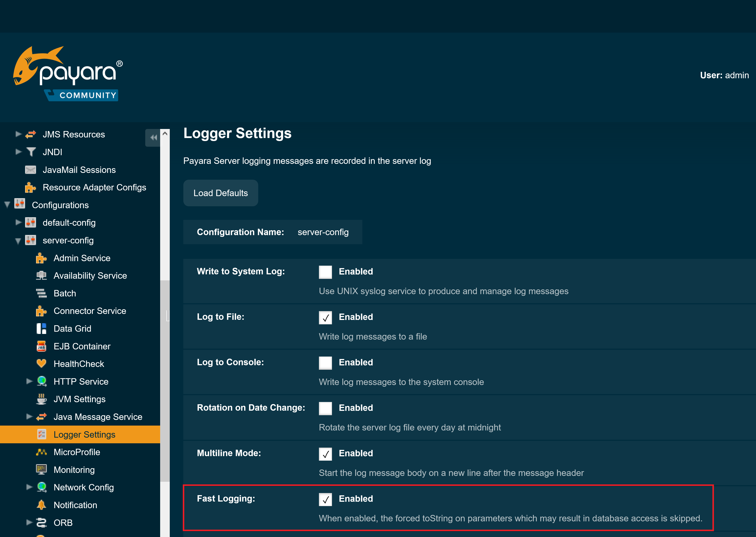Select the JavaMail Sessions envelope icon

30,170
